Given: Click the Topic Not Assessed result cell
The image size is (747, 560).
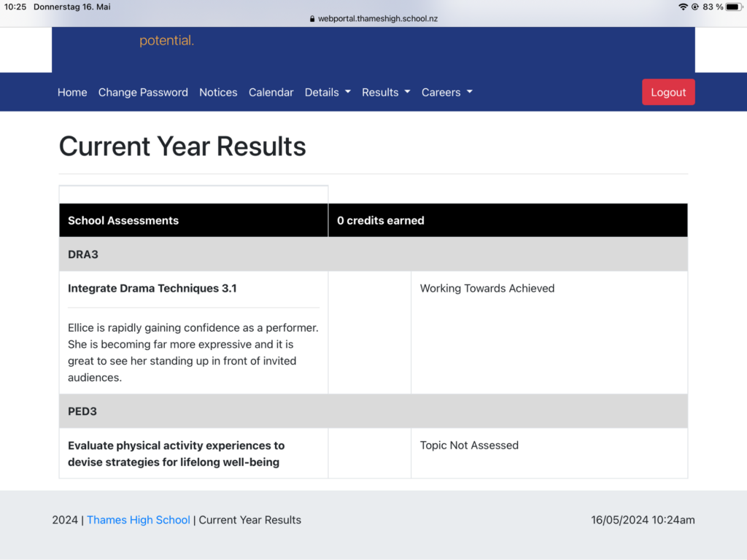Looking at the screenshot, I should click(x=469, y=446).
